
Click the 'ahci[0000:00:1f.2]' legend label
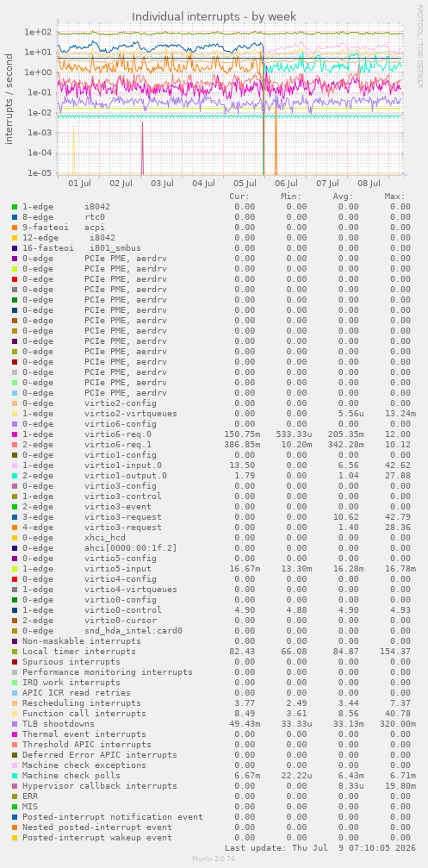131,548
